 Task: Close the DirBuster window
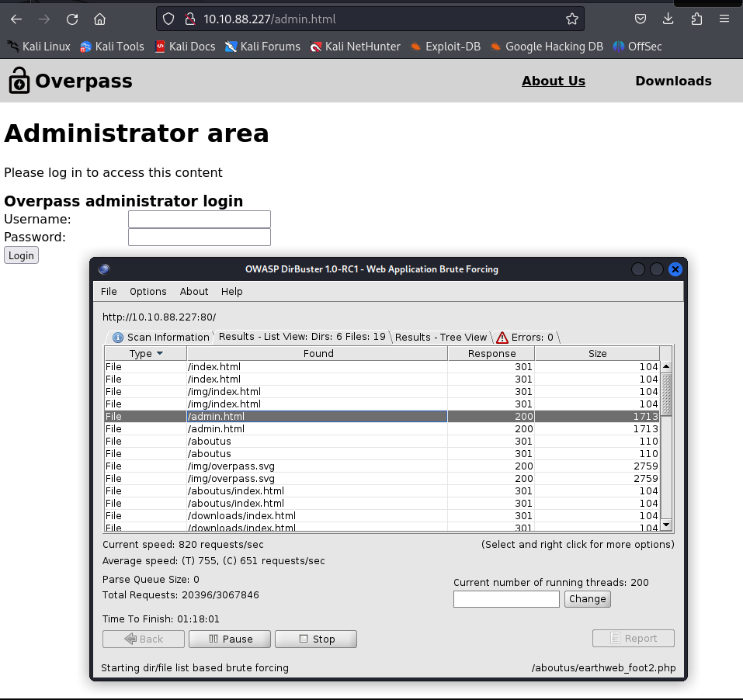coord(675,269)
